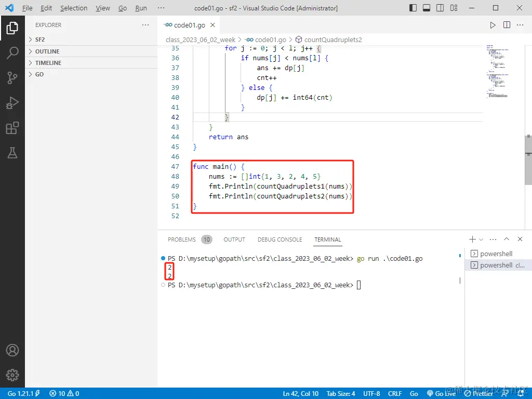
Task: Open the Source Control view
Action: pos(12,78)
